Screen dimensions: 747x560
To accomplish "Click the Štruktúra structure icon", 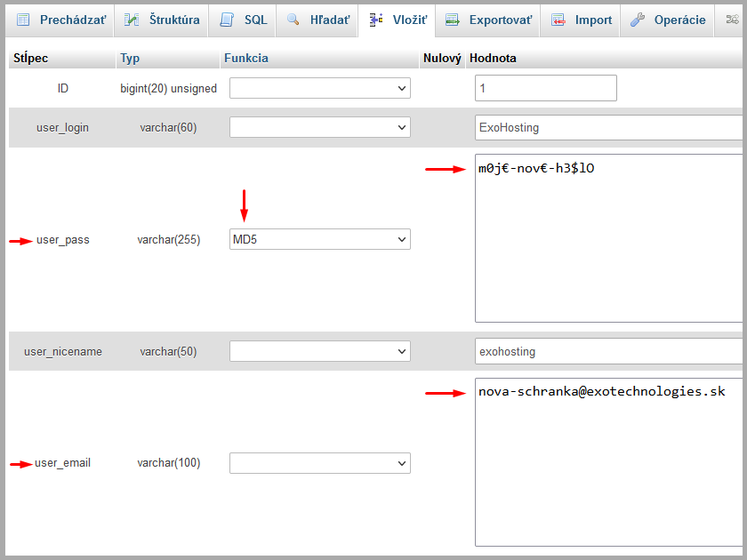I will point(130,20).
